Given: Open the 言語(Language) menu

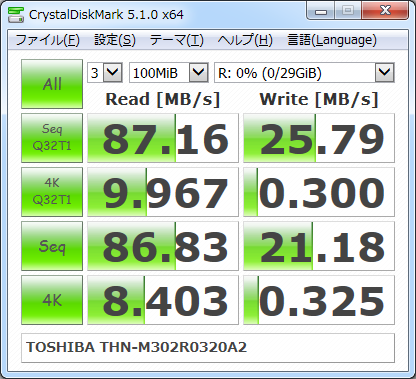Looking at the screenshot, I should tap(332, 40).
